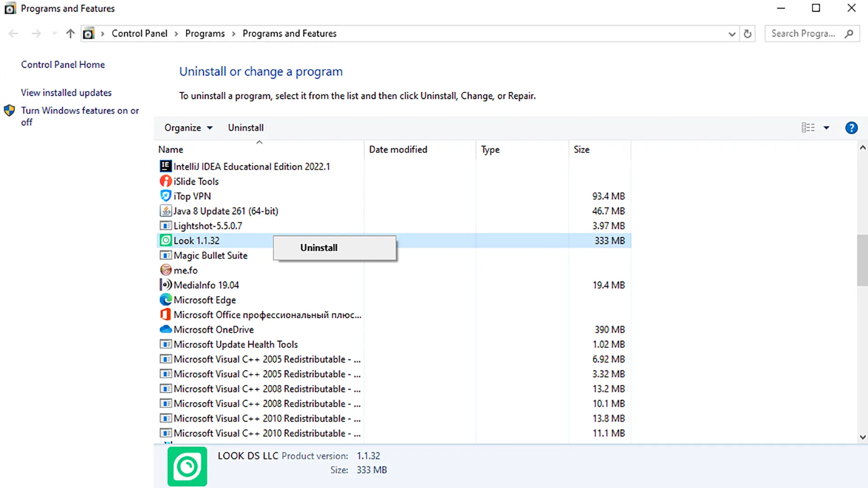Choose Uninstall from the context menu
This screenshot has height=488, width=868.
[x=335, y=248]
